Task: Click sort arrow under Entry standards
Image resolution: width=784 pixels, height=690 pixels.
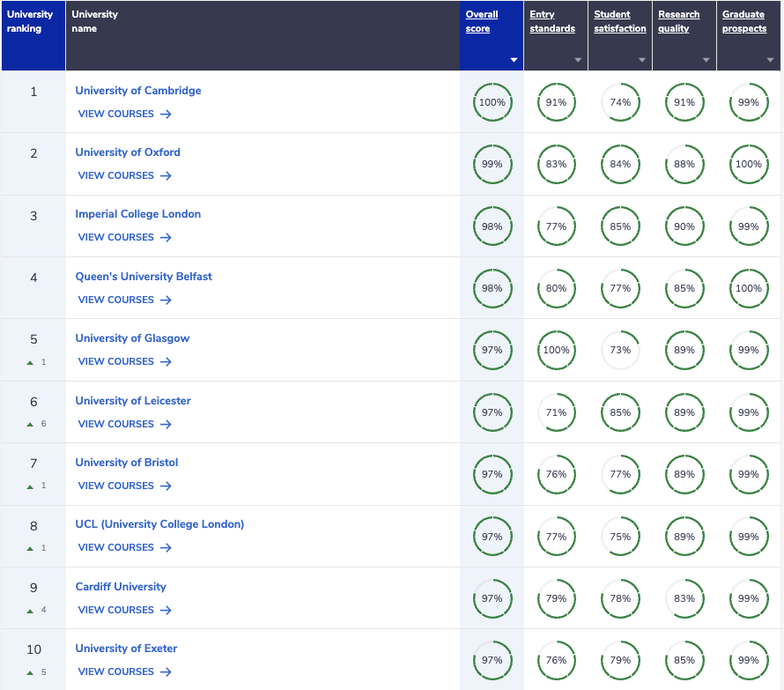Action: 578,60
